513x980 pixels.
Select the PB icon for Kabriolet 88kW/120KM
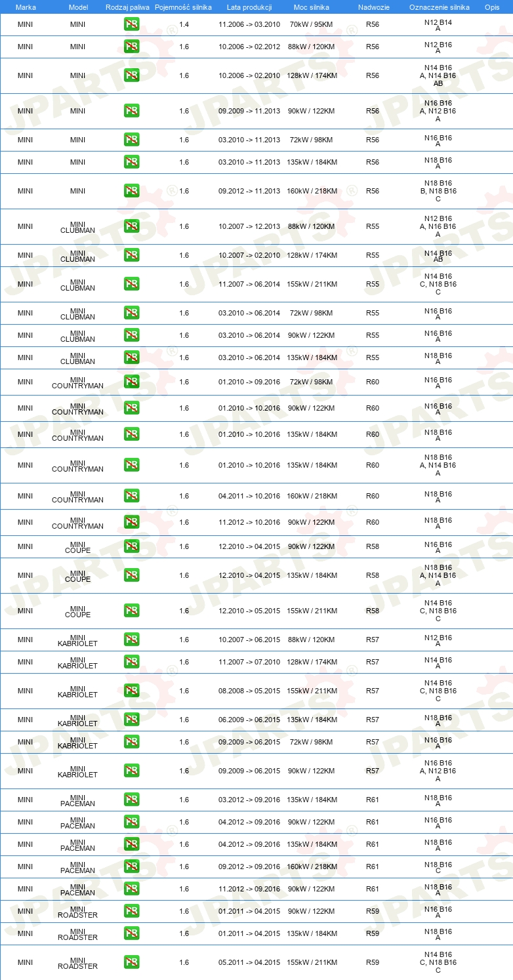131,640
